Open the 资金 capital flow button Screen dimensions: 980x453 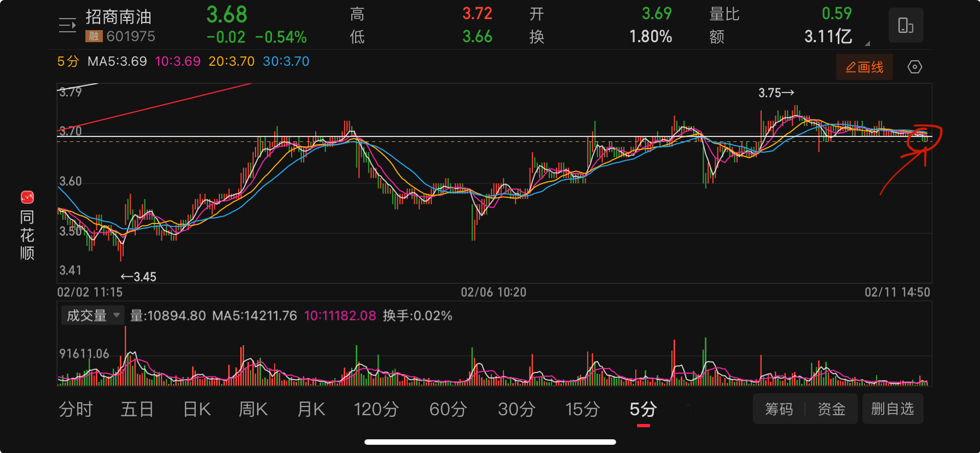coord(831,409)
